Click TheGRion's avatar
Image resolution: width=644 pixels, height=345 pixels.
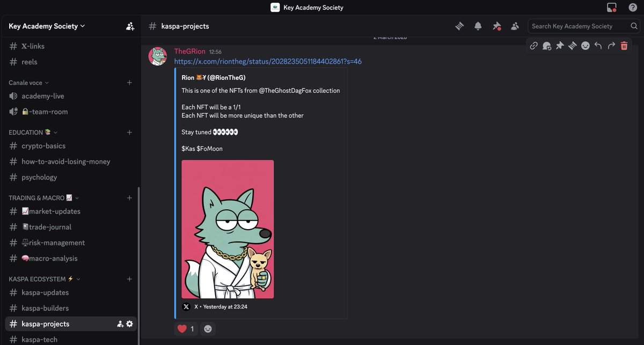pos(158,56)
